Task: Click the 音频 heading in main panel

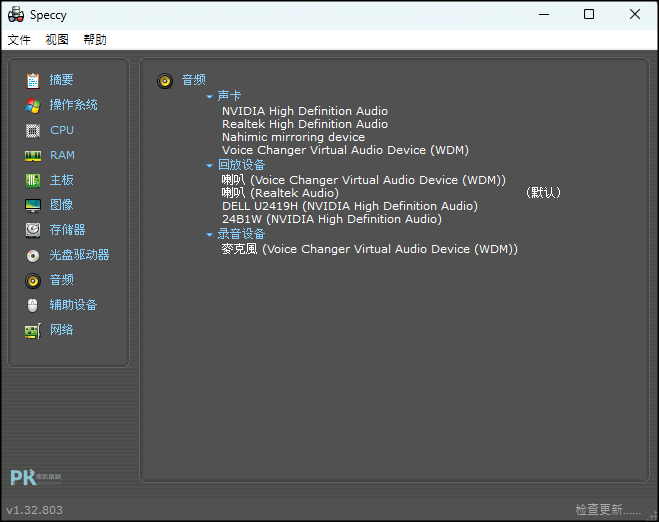Action: tap(194, 80)
